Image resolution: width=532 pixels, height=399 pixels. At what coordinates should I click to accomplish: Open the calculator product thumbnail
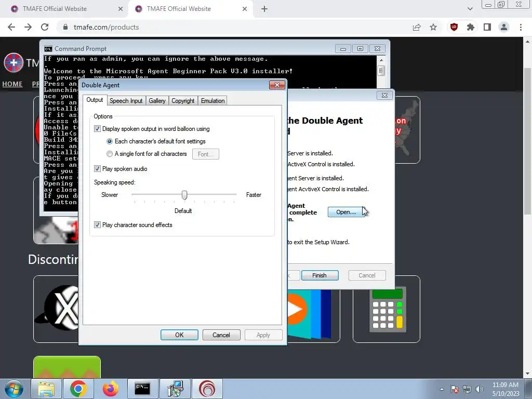pyautogui.click(x=387, y=309)
